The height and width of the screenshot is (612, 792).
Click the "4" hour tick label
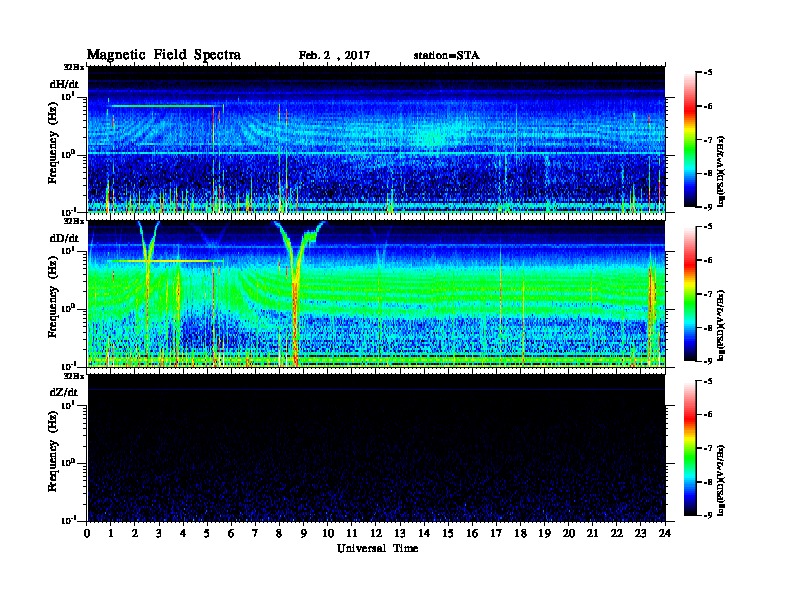pos(183,534)
